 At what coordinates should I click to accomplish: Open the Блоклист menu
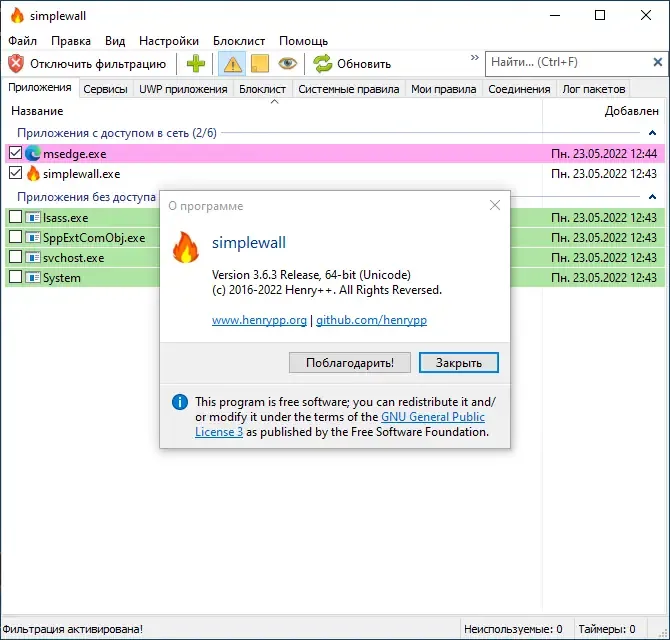click(x=239, y=41)
